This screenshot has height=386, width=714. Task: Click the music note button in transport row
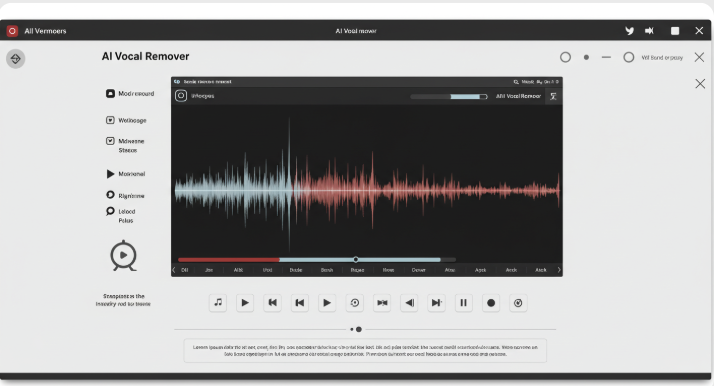(218, 303)
